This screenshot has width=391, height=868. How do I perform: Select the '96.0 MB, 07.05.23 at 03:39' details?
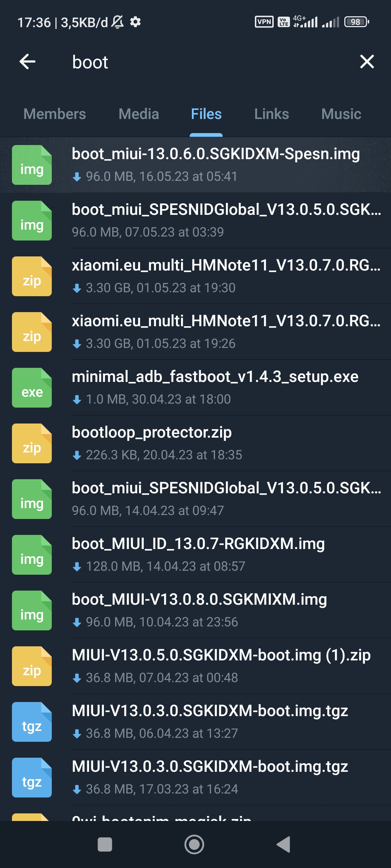(x=148, y=232)
